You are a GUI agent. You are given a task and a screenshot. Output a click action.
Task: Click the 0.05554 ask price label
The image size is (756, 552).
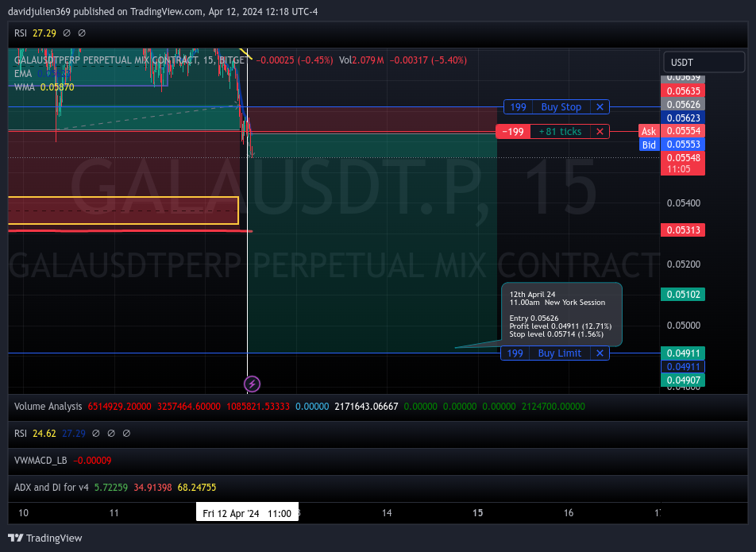(683, 131)
